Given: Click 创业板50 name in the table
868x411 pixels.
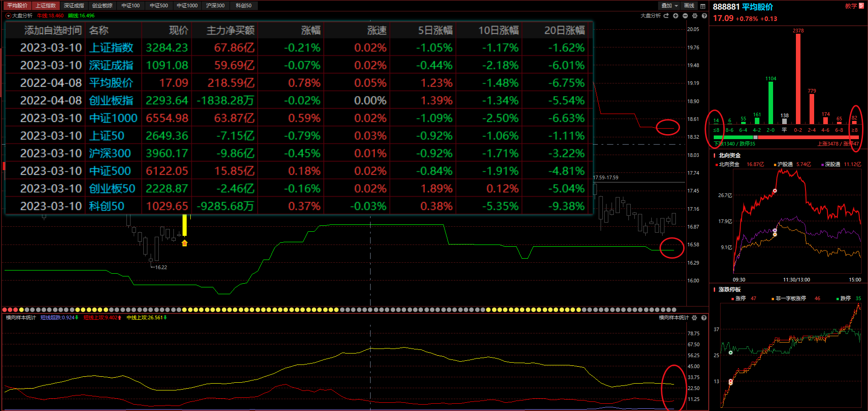Looking at the screenshot, I should click(112, 188).
